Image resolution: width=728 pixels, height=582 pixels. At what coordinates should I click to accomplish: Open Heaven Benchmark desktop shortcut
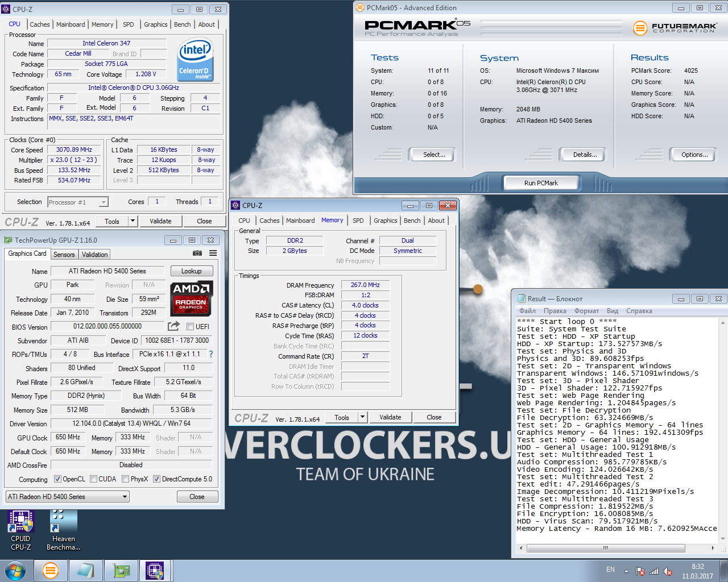pyautogui.click(x=63, y=530)
